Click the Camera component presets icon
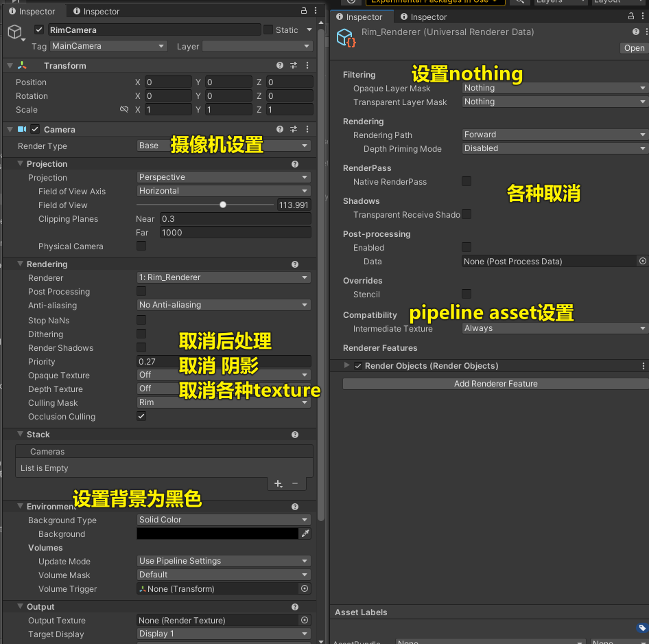 [294, 129]
